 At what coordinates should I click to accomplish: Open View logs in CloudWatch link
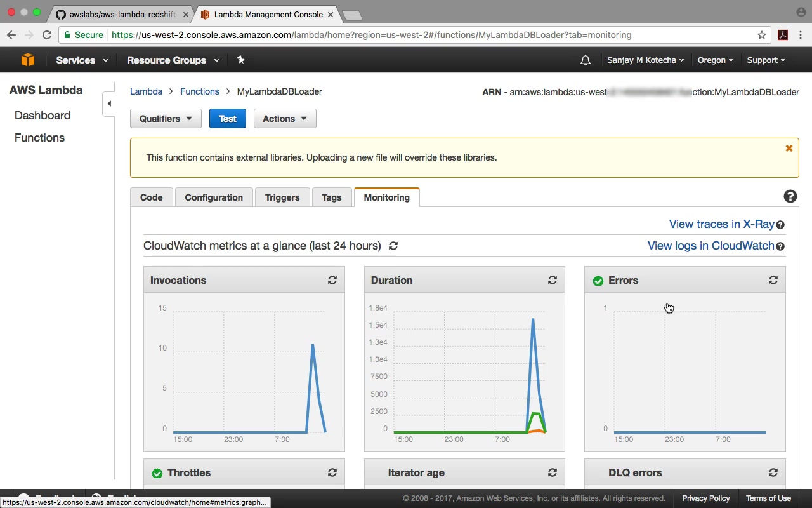(x=711, y=246)
